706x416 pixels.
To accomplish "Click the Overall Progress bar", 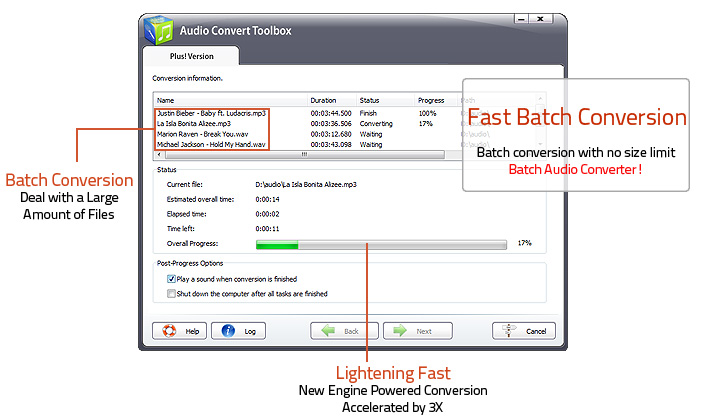I will [381, 244].
